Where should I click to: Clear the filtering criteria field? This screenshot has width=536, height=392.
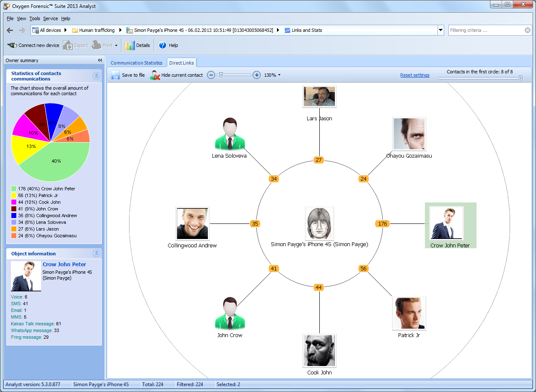tap(528, 30)
